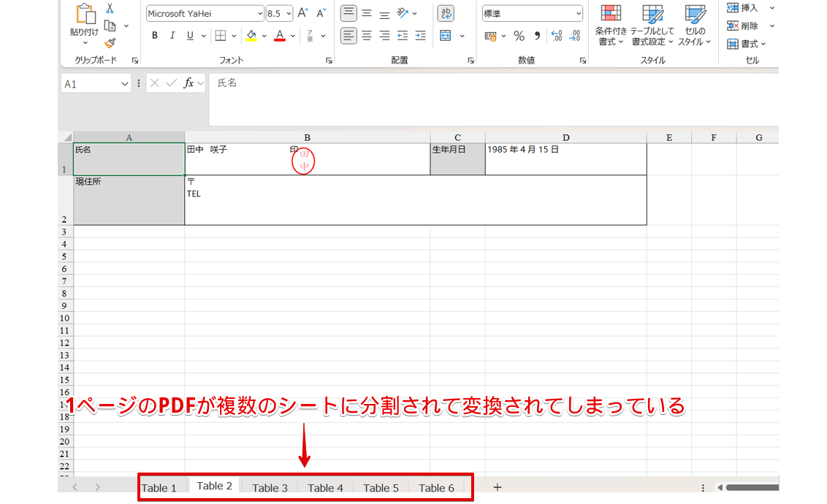Image resolution: width=827 pixels, height=504 pixels.
Task: Select the Table 6 sheet tab
Action: click(436, 487)
